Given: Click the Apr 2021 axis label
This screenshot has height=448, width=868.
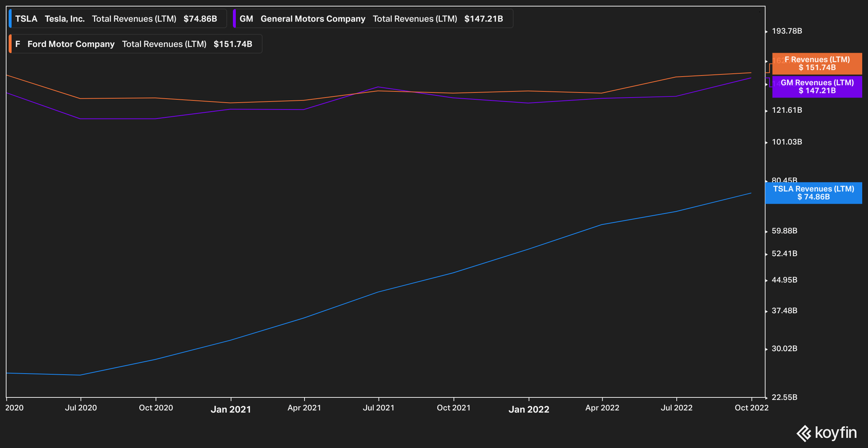Looking at the screenshot, I should click(304, 408).
